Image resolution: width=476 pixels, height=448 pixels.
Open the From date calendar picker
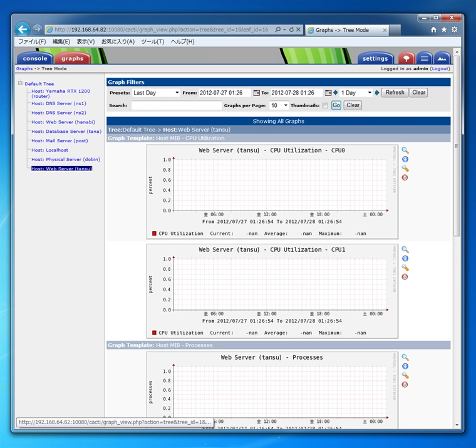pos(256,93)
